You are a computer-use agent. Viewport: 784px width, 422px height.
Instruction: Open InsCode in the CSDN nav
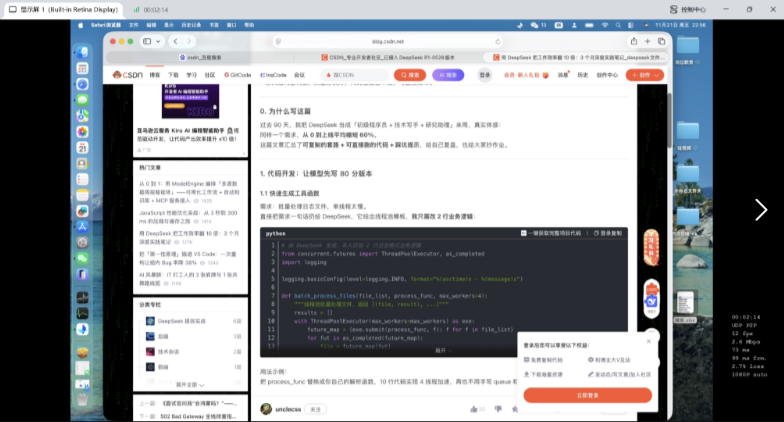pyautogui.click(x=273, y=75)
